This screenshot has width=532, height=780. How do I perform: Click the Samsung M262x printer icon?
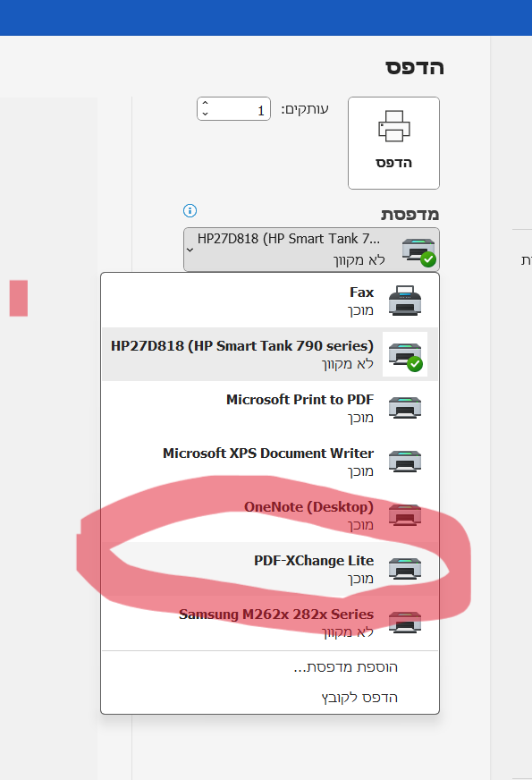[405, 623]
